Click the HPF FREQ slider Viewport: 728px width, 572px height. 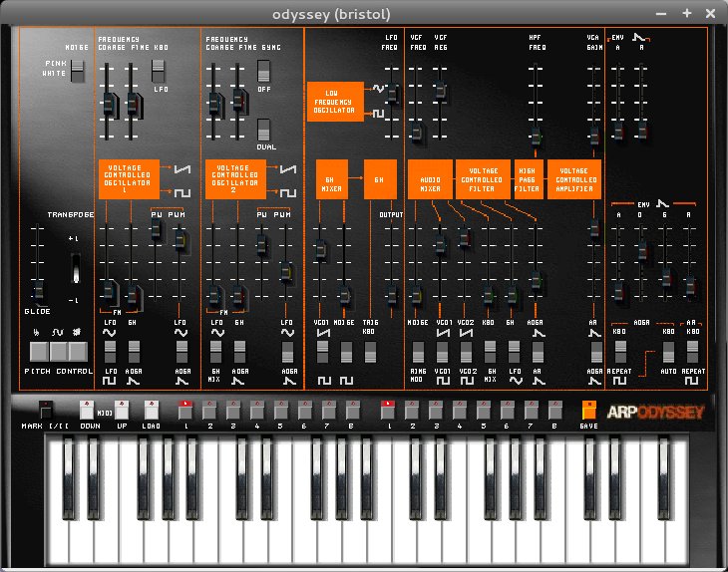coord(536,136)
